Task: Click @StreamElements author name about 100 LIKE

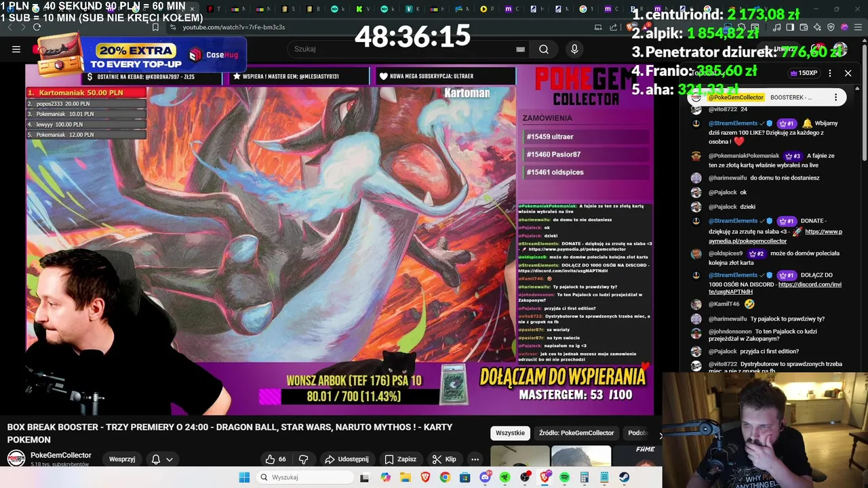Action: 733,123
